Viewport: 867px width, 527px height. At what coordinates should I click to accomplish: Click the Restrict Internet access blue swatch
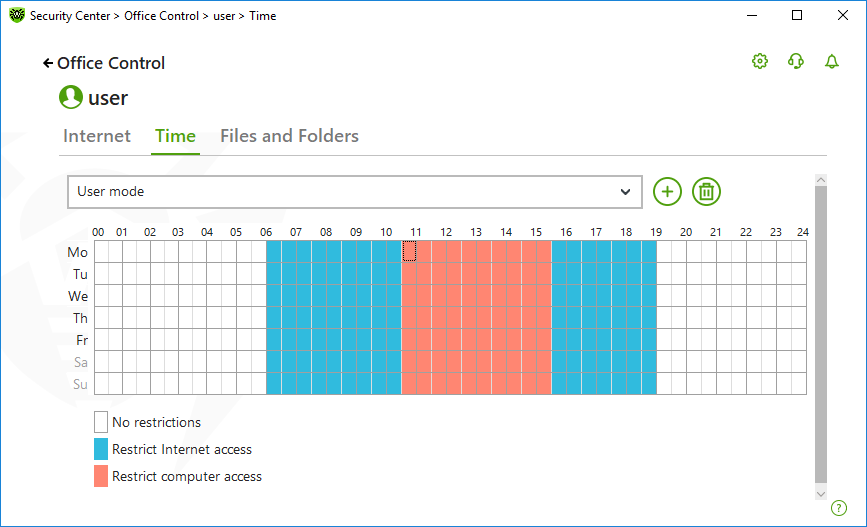point(101,449)
